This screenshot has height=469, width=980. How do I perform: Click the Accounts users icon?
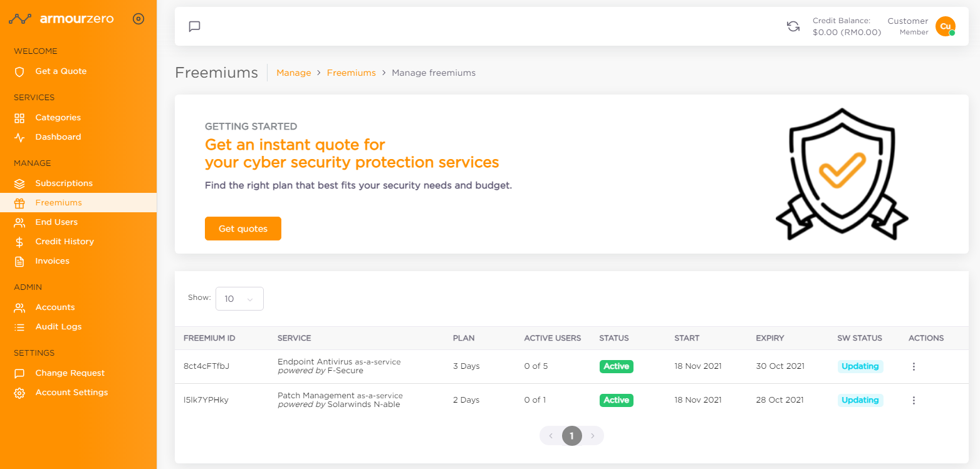tap(19, 307)
